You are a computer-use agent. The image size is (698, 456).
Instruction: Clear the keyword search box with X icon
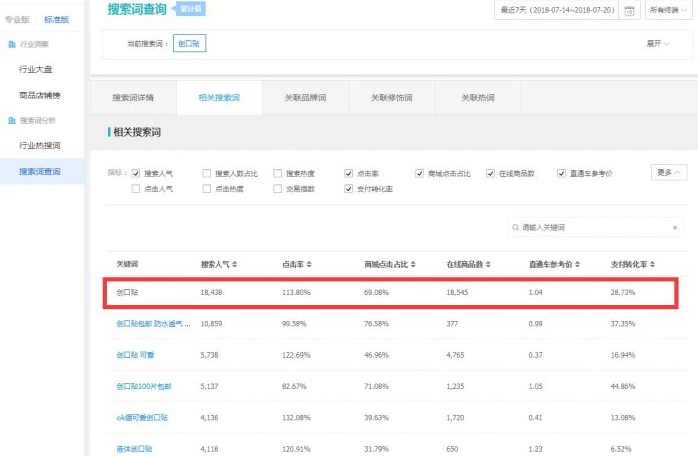675,228
